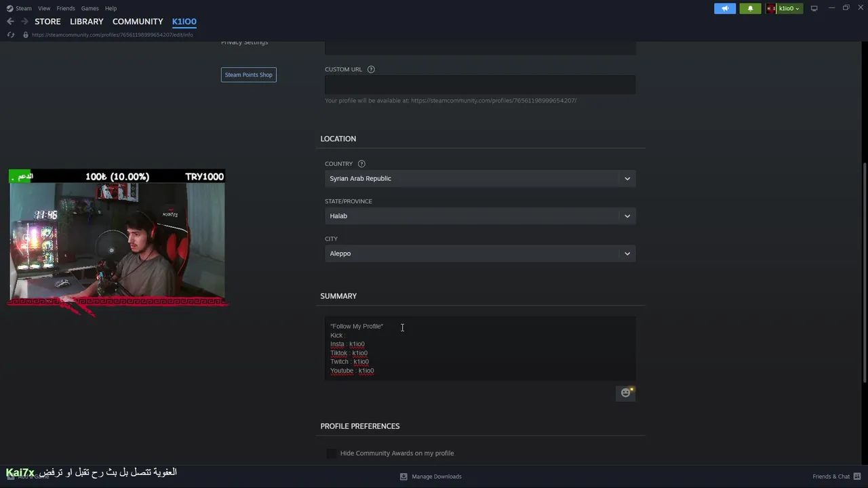Click the PROFILE PREFERENCES heading
The height and width of the screenshot is (488, 868).
click(x=360, y=426)
